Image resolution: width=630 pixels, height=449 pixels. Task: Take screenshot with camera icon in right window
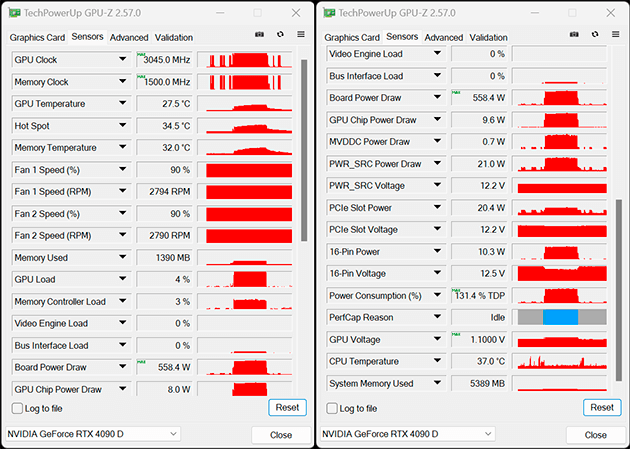pos(574,35)
